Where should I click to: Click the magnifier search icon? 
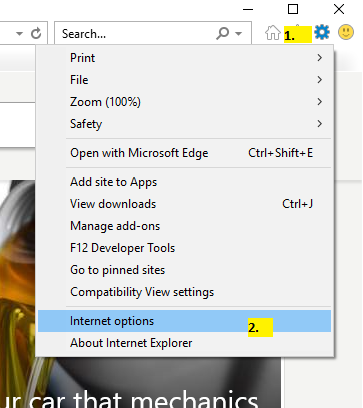[222, 33]
